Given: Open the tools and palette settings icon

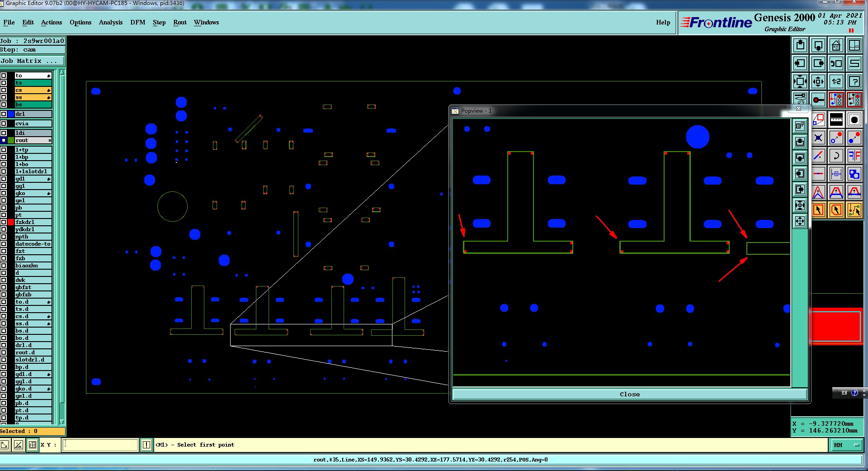Looking at the screenshot, I should point(800,99).
